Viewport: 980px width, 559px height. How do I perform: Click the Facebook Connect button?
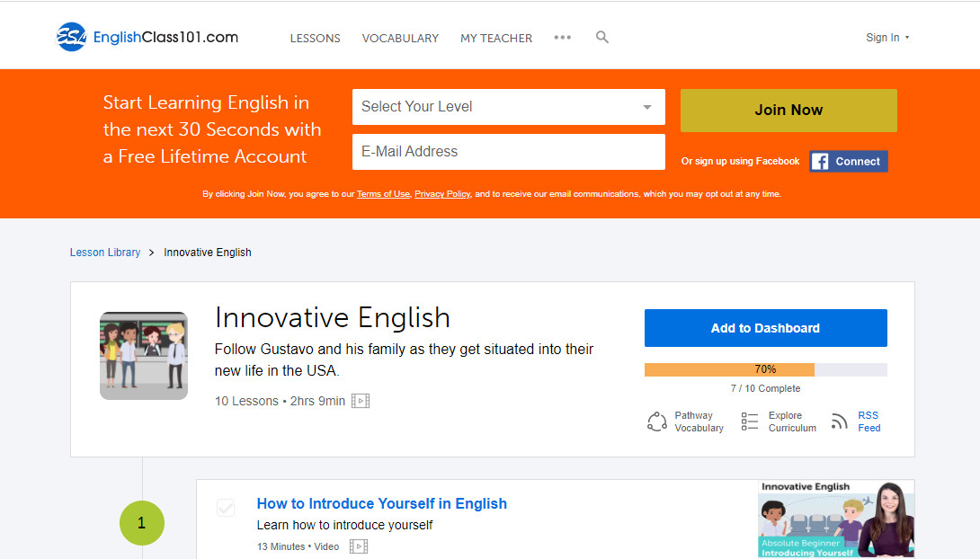click(849, 161)
